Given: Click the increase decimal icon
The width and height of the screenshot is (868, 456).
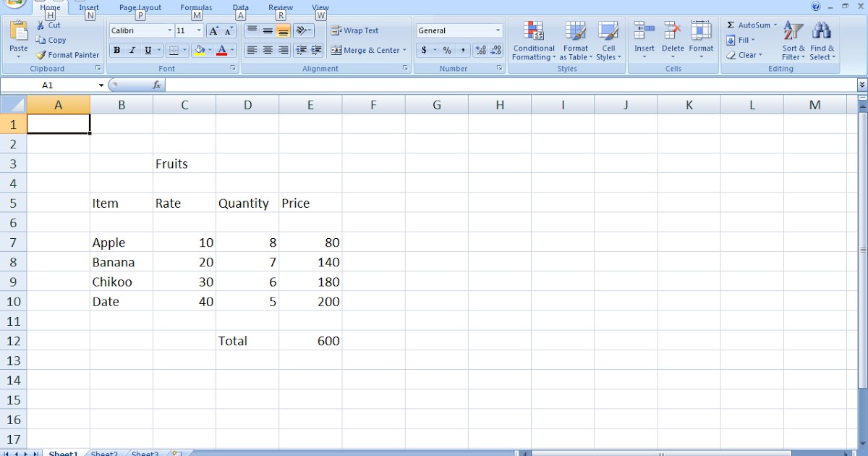Looking at the screenshot, I should 480,51.
